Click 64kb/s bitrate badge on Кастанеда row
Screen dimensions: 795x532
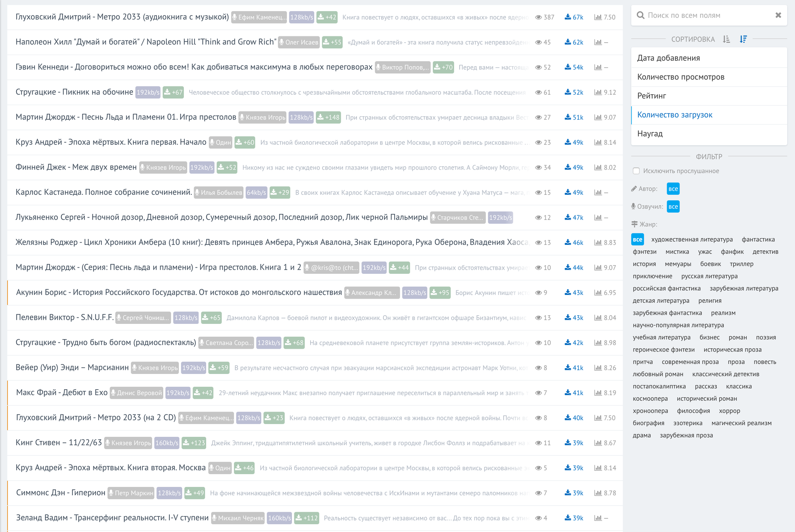256,193
